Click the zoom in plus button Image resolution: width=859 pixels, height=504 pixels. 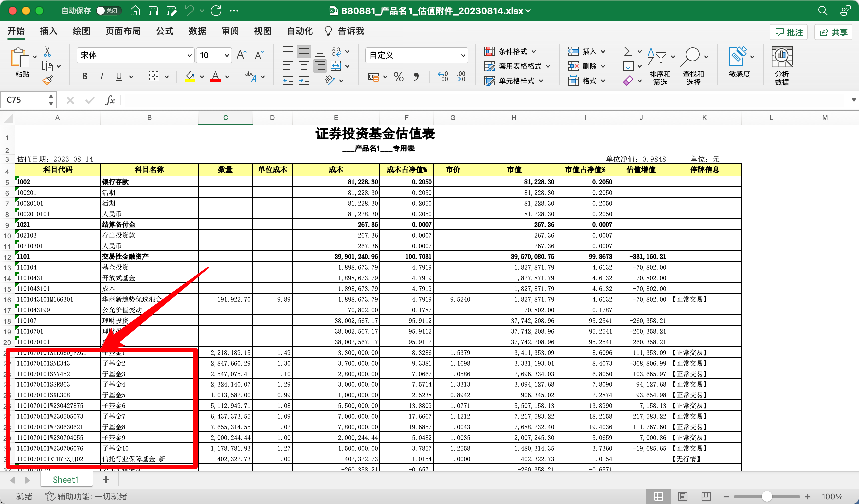[x=808, y=496]
